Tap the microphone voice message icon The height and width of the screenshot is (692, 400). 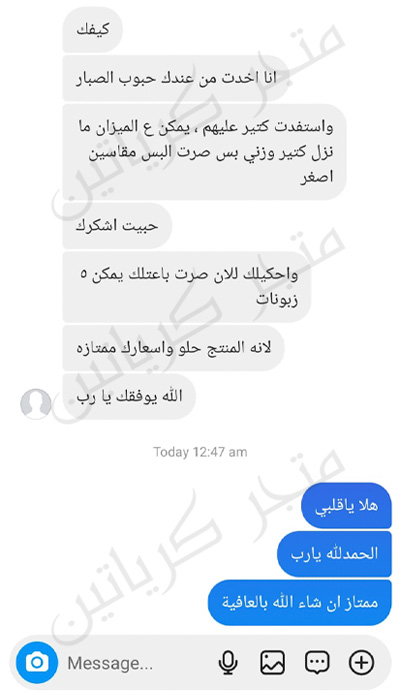click(228, 663)
